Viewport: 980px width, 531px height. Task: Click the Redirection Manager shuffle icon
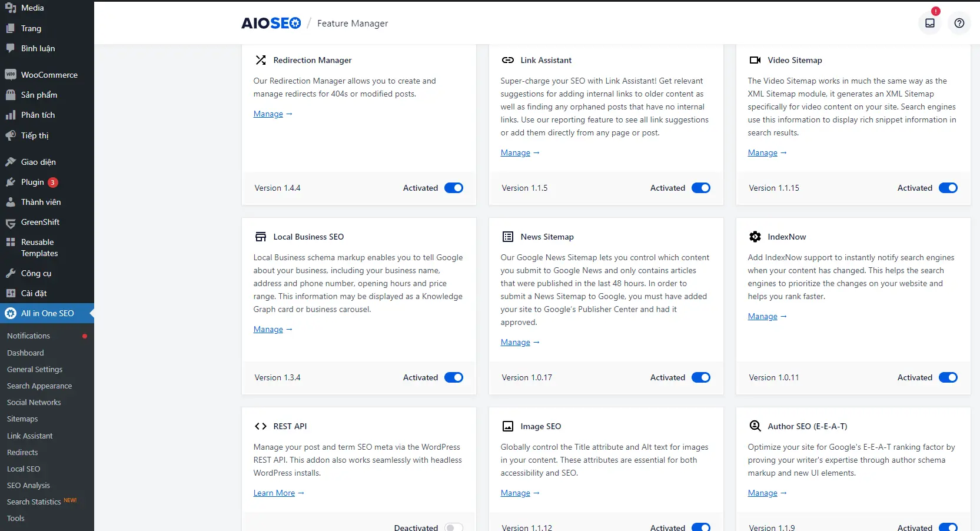(261, 60)
